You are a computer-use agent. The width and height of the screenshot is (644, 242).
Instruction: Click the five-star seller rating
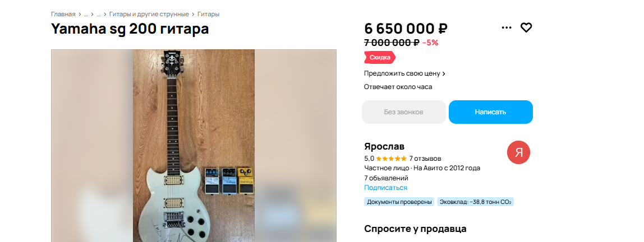(392, 159)
